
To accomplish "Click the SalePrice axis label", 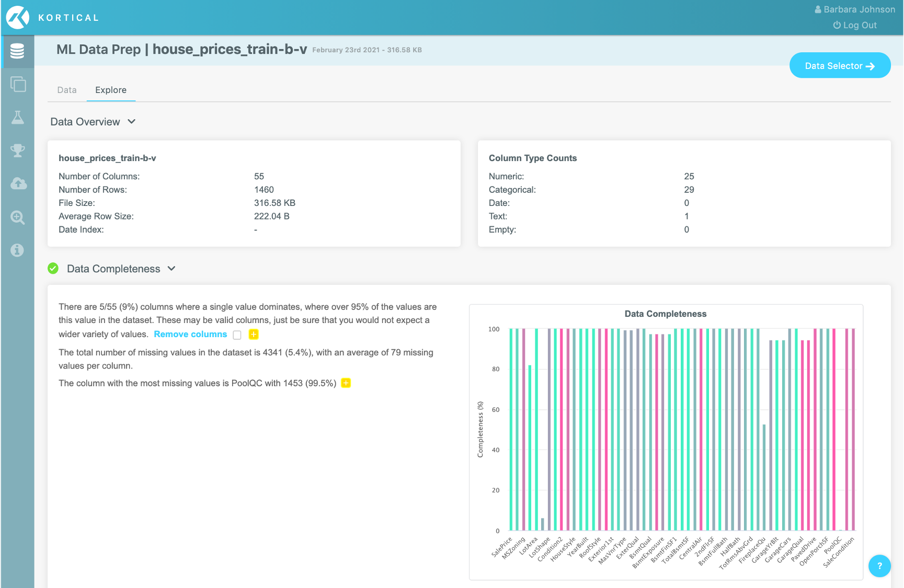I will coord(502,547).
